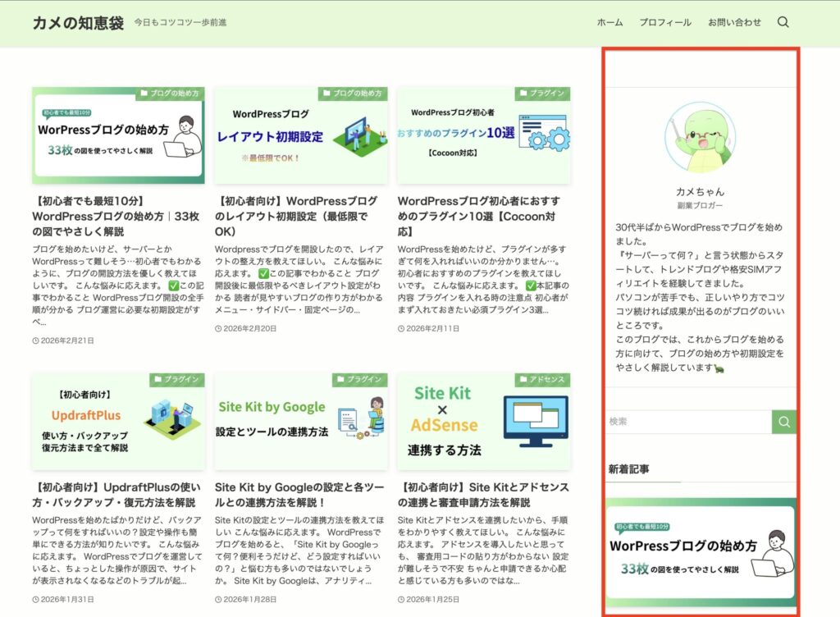Open the おすすめのプラグイン10選 thumbnail
The image size is (840, 617).
pos(483,135)
